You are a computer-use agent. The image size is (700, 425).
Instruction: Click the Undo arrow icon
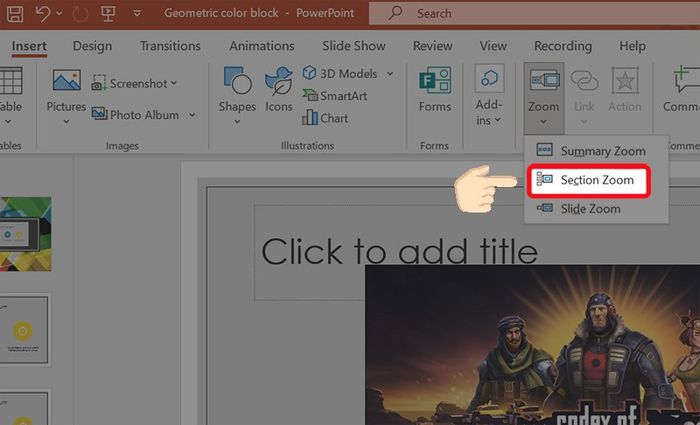click(43, 13)
